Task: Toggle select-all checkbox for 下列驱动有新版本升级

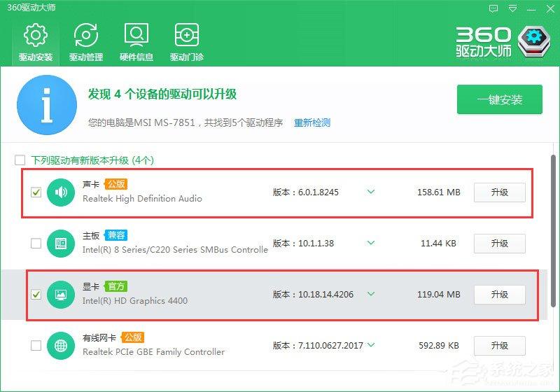Action: (20, 160)
